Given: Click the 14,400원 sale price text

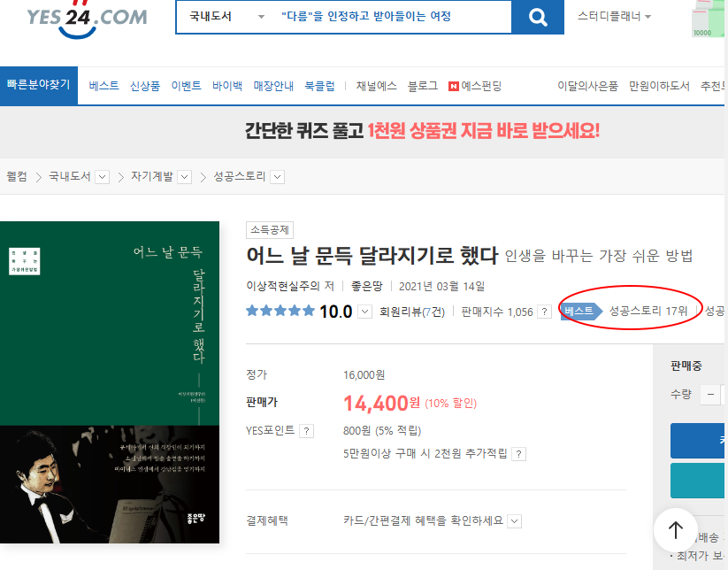Looking at the screenshot, I should tap(381, 404).
